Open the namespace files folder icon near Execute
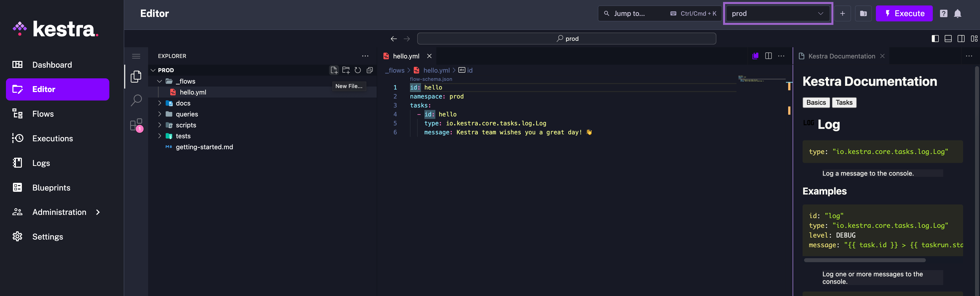The image size is (980, 296). coord(863,13)
